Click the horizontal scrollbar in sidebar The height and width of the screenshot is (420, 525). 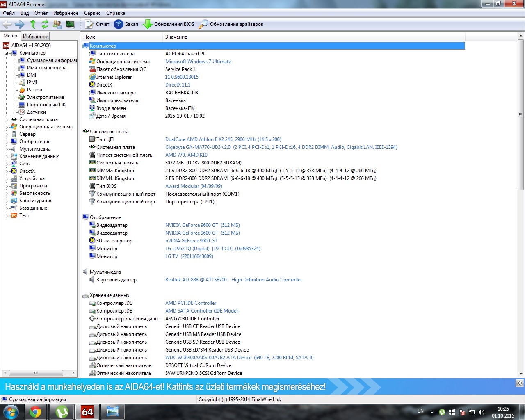point(36,373)
